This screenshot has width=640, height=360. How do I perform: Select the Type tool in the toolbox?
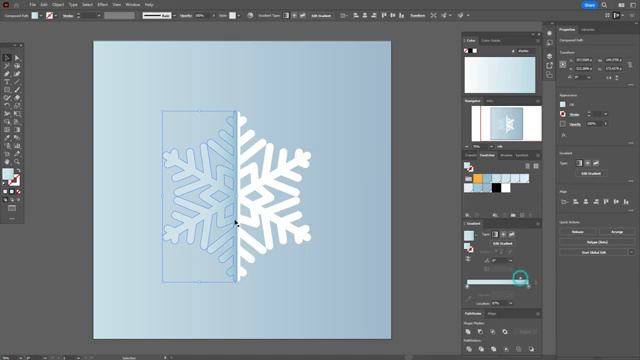pos(7,82)
